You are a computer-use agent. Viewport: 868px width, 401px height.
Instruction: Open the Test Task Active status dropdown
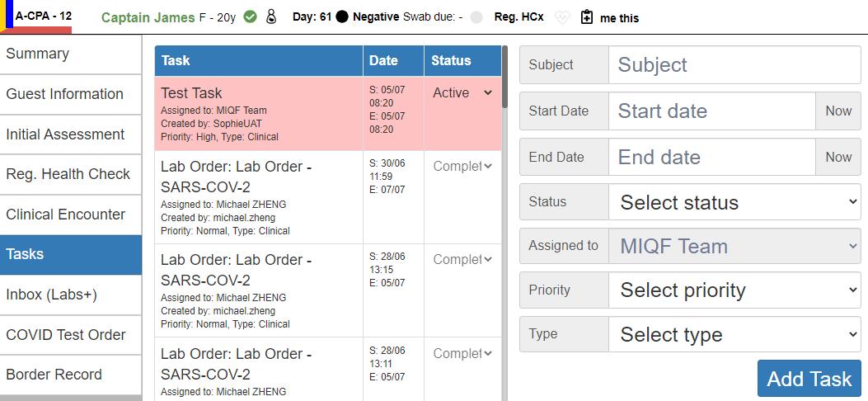(x=462, y=93)
